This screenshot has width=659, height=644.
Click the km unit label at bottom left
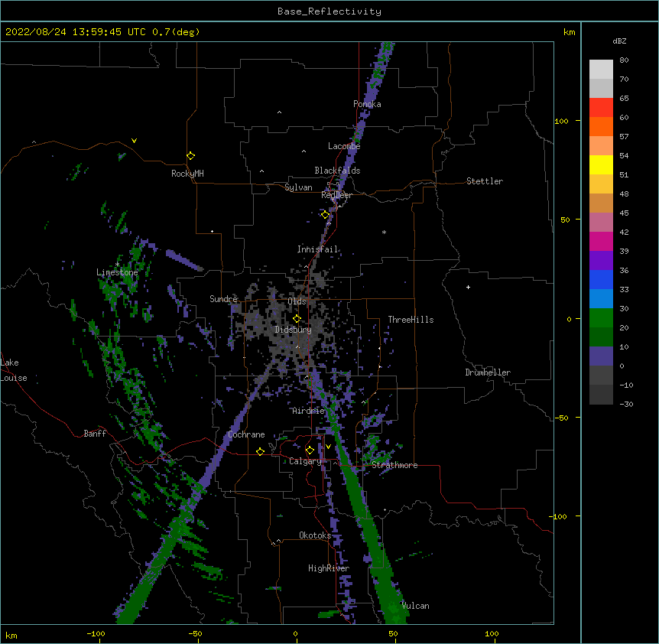coord(11,636)
